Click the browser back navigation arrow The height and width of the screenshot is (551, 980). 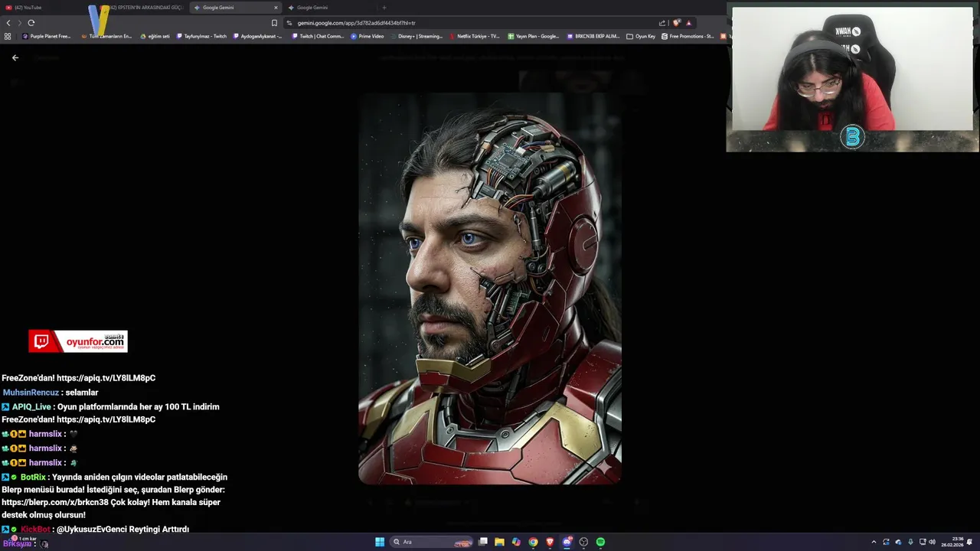click(x=8, y=23)
